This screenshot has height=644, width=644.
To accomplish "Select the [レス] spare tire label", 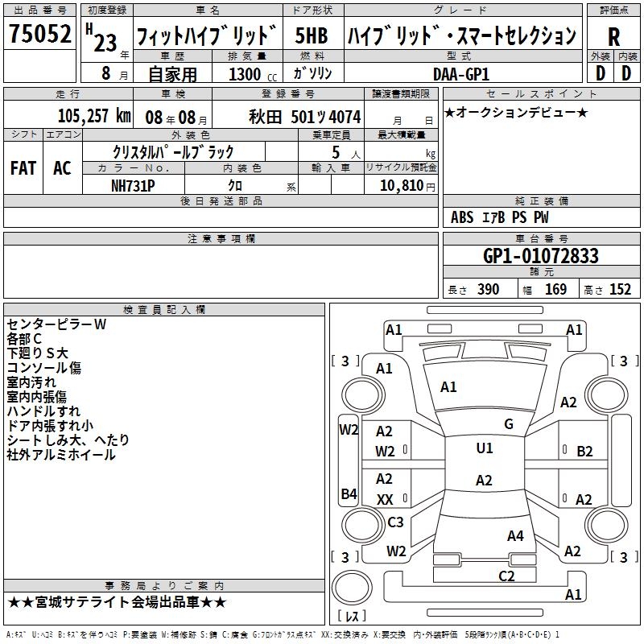I will point(352,616).
